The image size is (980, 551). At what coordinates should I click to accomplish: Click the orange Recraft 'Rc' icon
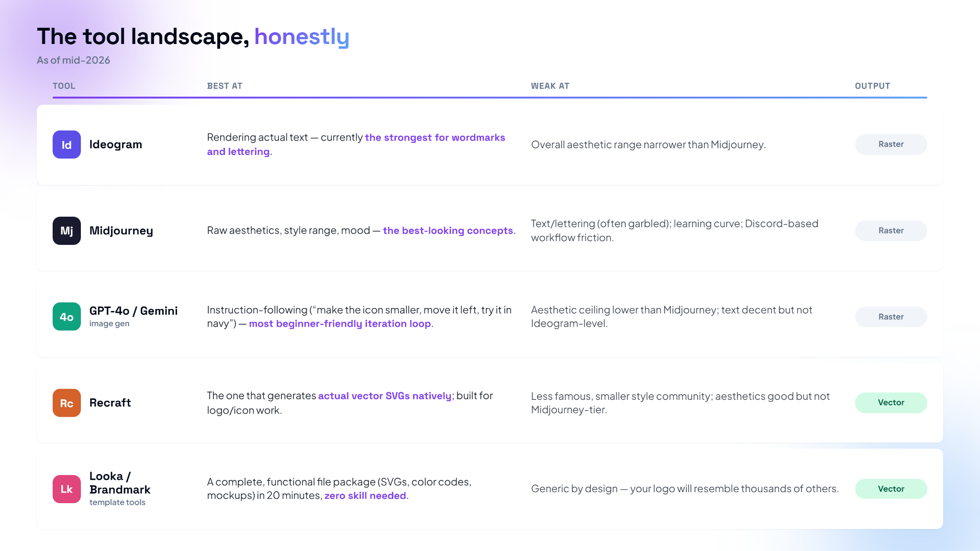[x=67, y=403]
